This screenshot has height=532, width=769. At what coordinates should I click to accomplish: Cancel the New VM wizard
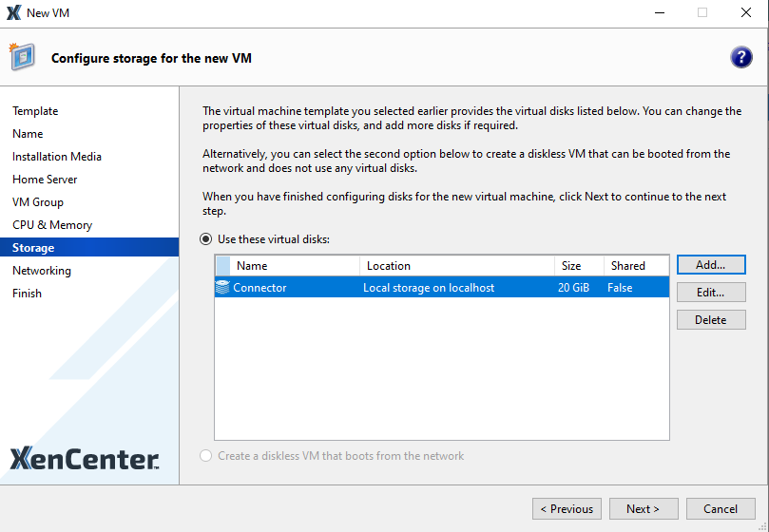point(721,509)
